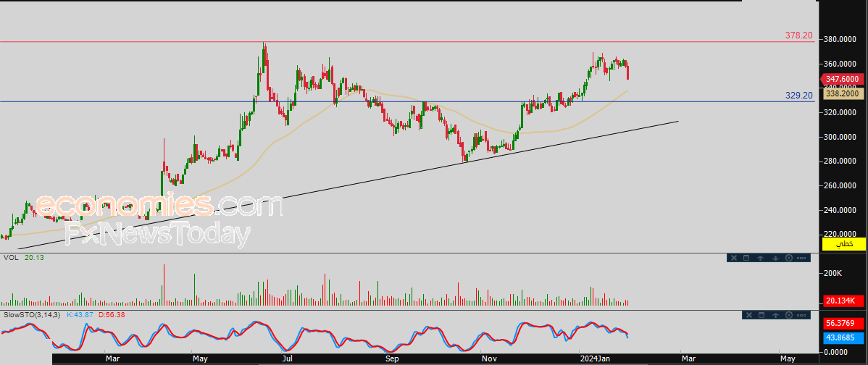The width and height of the screenshot is (868, 365).
Task: Open more options for SlowSTO panel
Action: coord(801,315)
